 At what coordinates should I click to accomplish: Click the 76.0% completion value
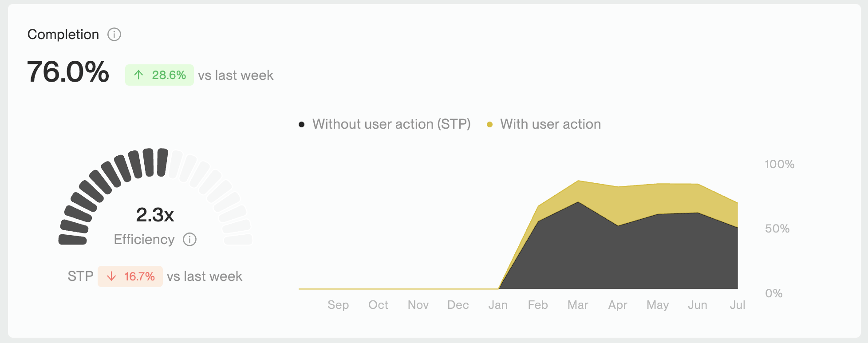pos(68,72)
